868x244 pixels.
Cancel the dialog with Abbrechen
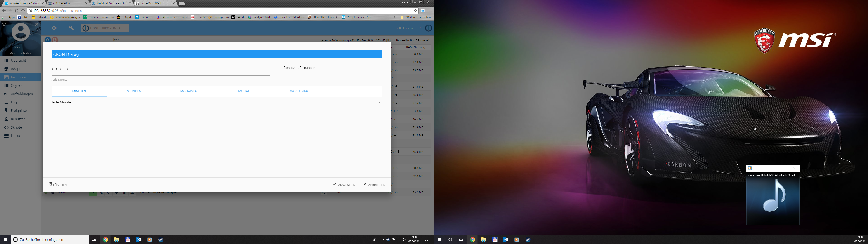(374, 185)
